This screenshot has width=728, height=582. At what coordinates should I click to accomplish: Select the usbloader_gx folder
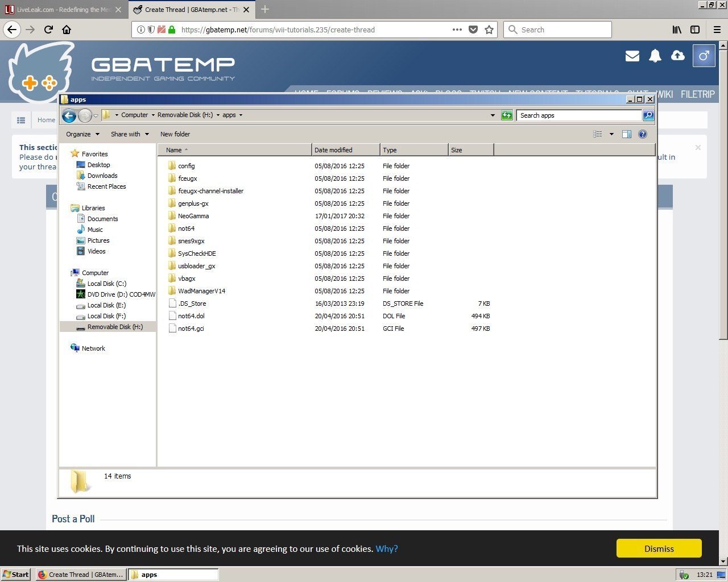coord(197,266)
